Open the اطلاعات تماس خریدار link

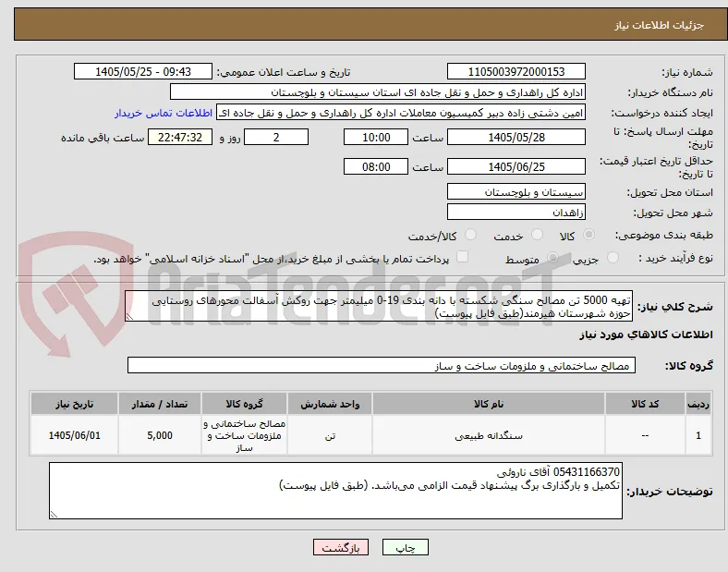click(x=164, y=113)
